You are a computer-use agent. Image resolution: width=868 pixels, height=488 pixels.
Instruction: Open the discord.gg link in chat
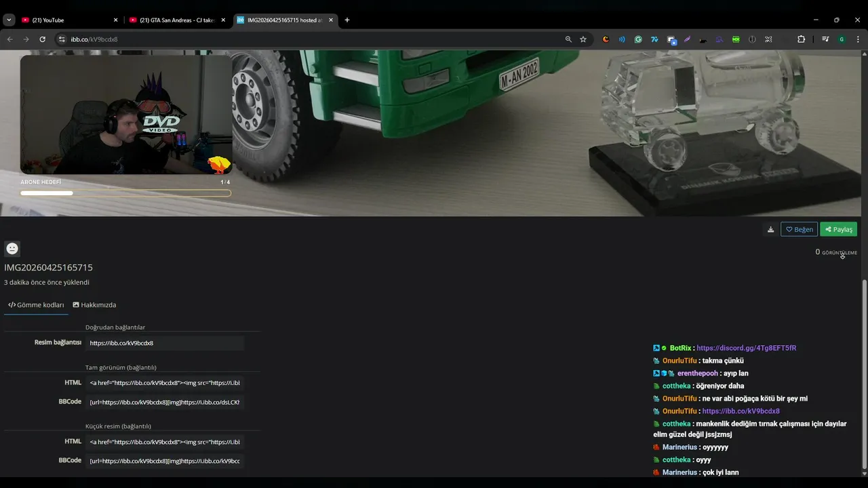pos(746,348)
